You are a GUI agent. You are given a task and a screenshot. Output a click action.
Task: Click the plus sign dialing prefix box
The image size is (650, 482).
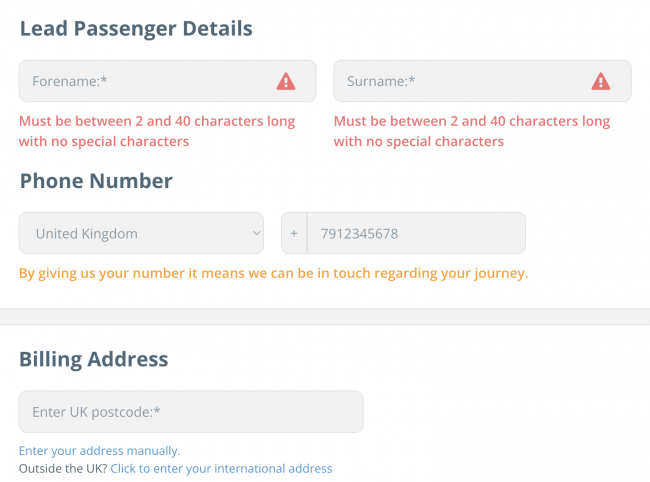point(294,233)
